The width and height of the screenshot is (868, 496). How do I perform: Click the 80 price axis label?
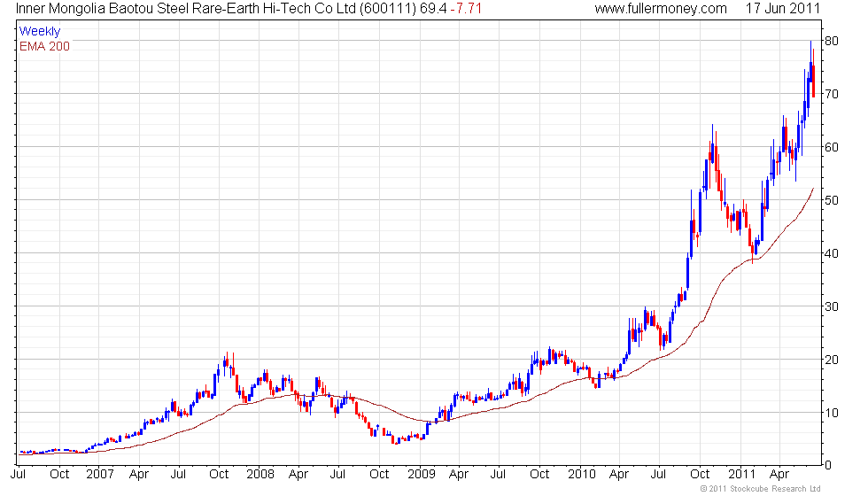[x=831, y=41]
